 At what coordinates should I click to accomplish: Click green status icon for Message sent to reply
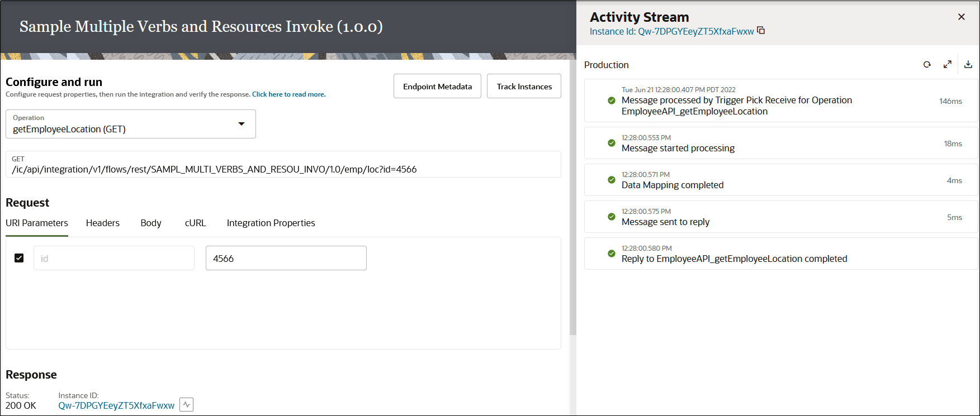pyautogui.click(x=612, y=217)
